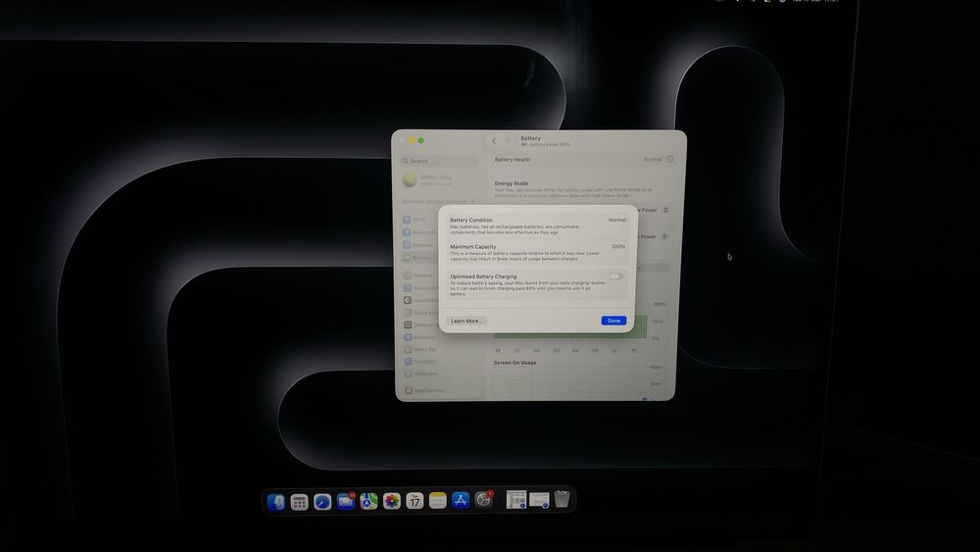Open the Learn More… button
Screen dimensions: 980x552
466,321
